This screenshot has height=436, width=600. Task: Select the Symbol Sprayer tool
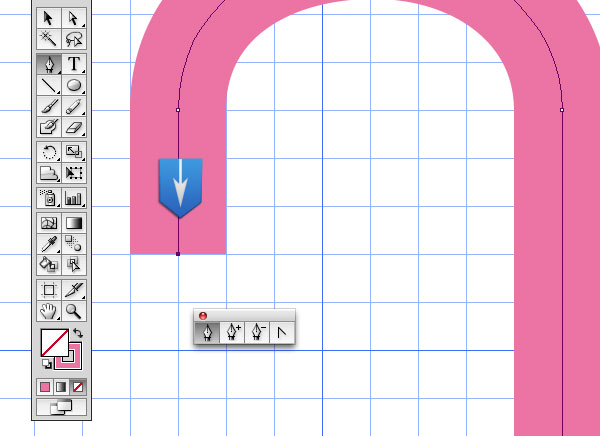49,198
